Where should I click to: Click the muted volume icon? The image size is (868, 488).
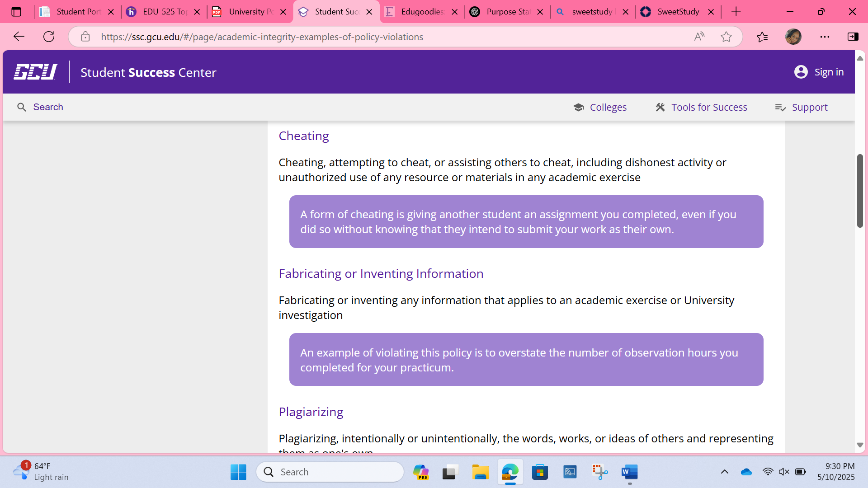pyautogui.click(x=784, y=472)
